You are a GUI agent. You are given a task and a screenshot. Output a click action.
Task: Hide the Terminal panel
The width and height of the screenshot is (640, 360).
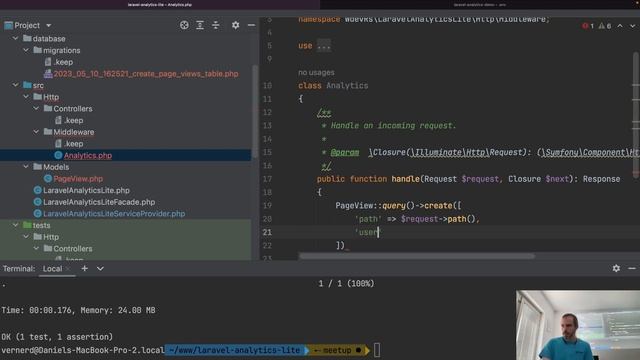tap(632, 268)
